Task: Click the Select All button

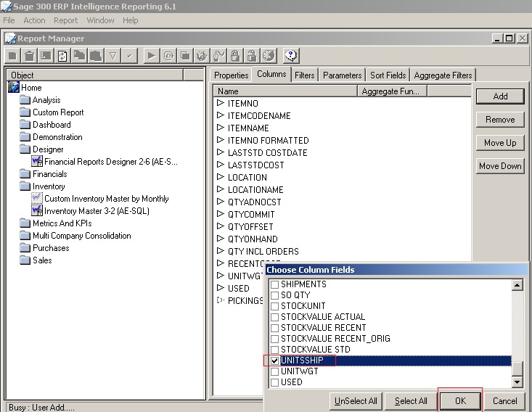Action: tap(411, 401)
